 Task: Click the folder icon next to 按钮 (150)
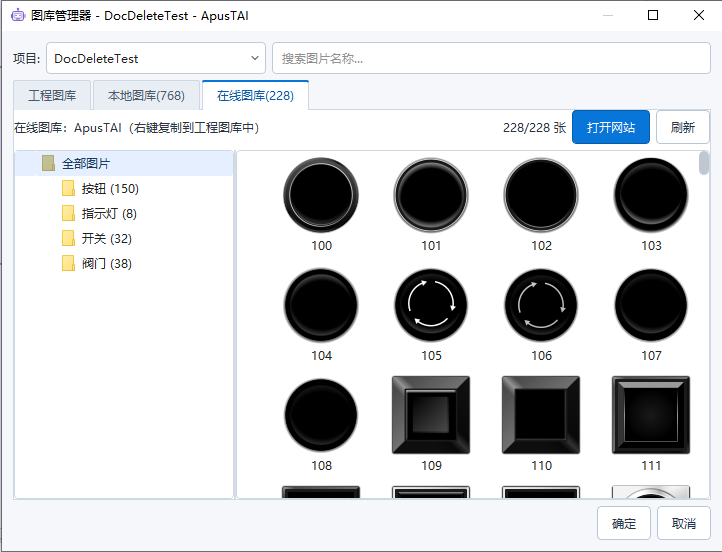tap(68, 188)
